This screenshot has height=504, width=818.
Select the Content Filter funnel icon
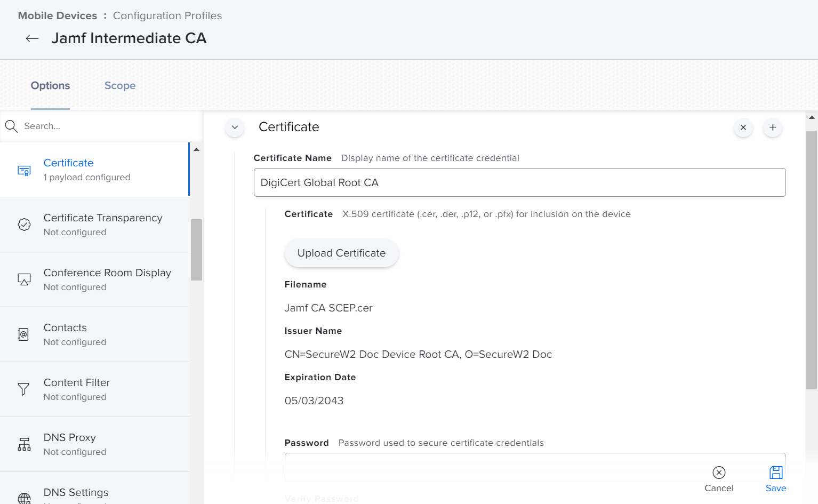(x=24, y=389)
